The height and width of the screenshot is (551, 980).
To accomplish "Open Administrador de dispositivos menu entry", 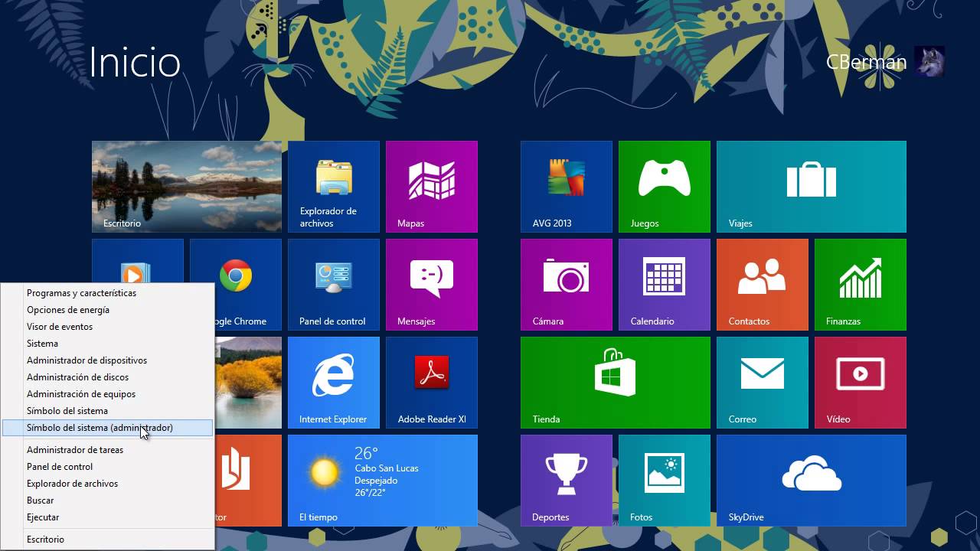I will click(x=107, y=360).
